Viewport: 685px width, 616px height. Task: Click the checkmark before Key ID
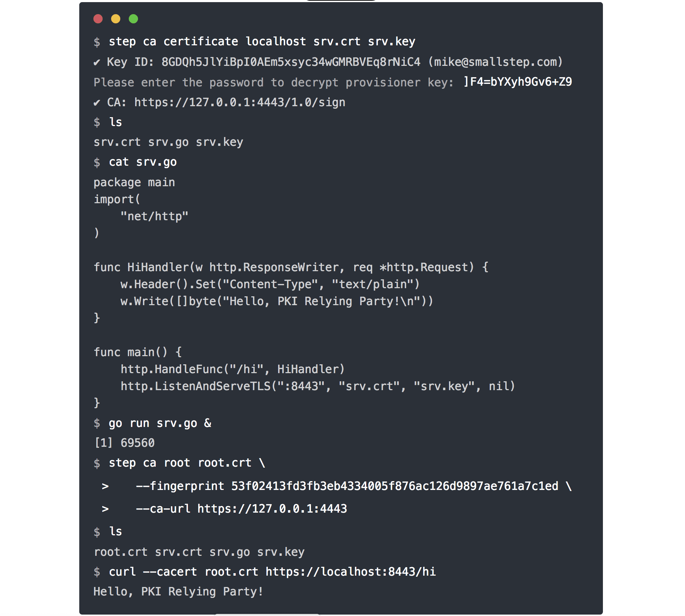[x=97, y=62]
